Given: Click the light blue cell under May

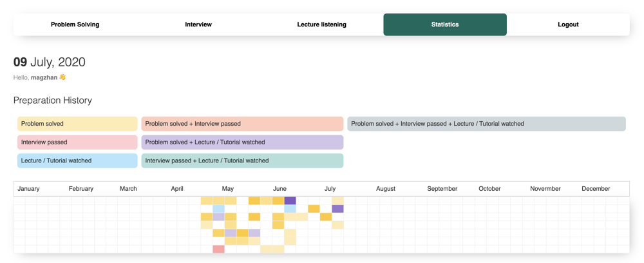Looking at the screenshot, I should coord(218,209).
